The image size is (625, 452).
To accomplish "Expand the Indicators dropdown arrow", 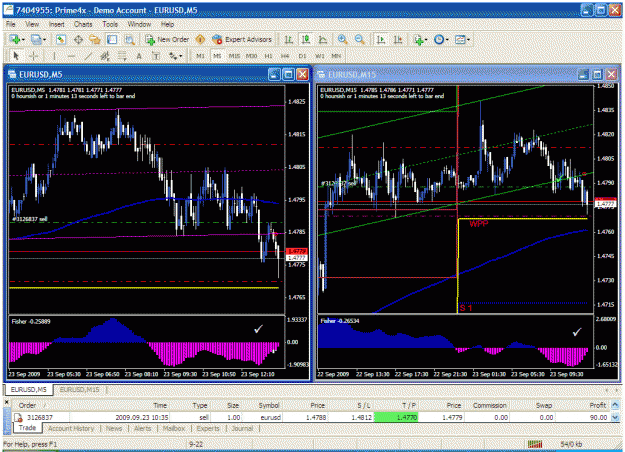I will tap(426, 39).
